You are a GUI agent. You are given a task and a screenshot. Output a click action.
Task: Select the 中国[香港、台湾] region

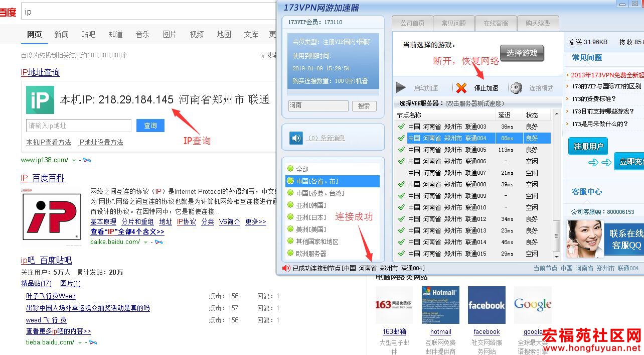333,193
